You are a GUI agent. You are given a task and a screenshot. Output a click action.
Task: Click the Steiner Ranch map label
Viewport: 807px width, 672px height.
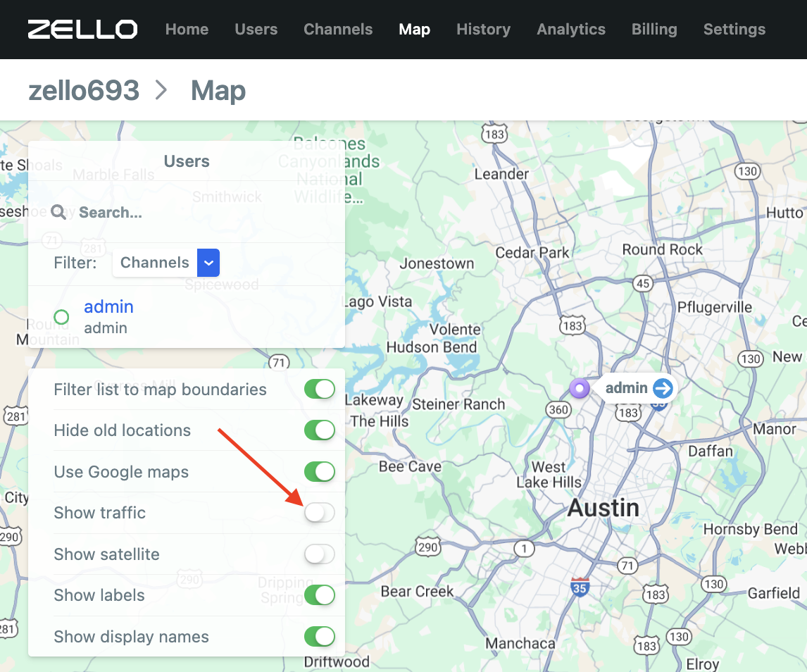[458, 404]
